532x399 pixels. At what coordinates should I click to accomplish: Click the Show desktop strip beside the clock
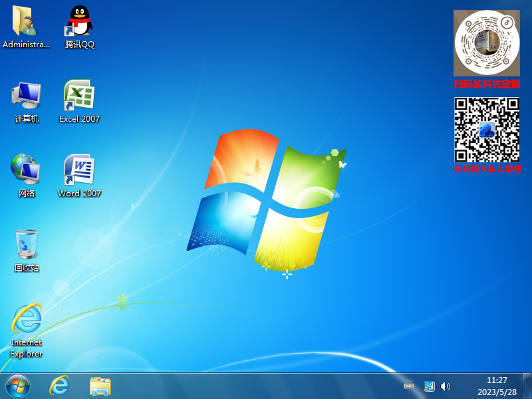[527, 386]
